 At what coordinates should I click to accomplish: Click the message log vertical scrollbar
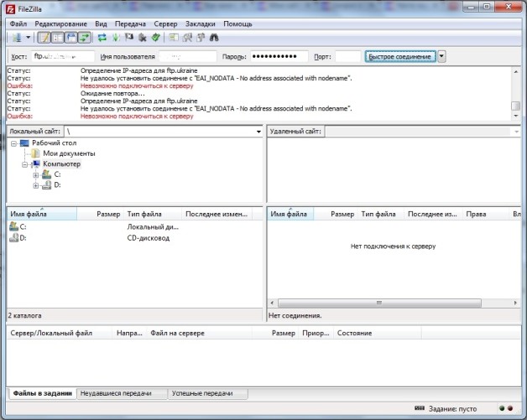pos(516,94)
